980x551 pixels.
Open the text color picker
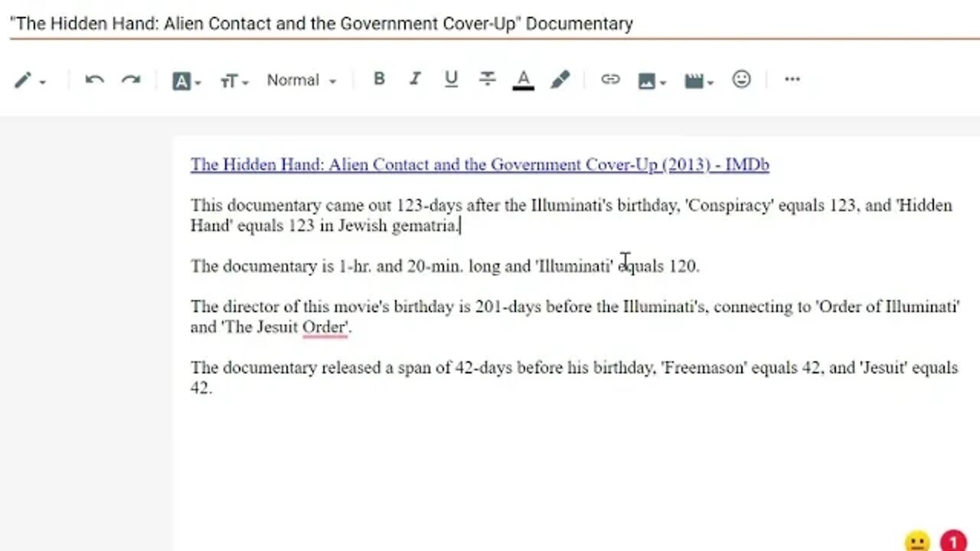click(x=524, y=80)
